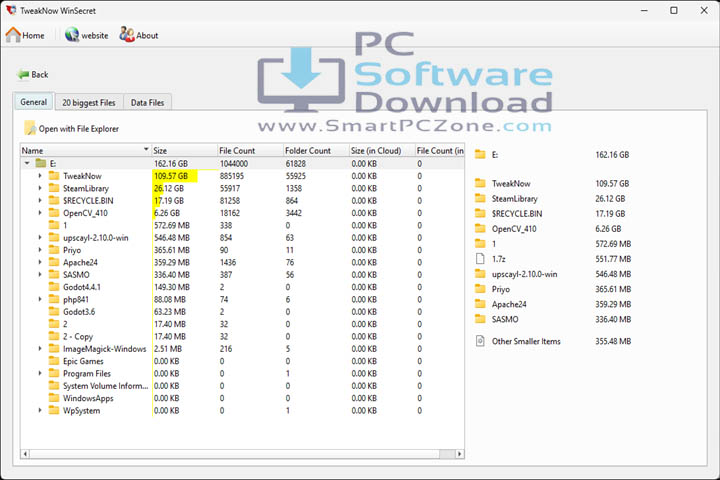Click the About people icon

tap(127, 34)
